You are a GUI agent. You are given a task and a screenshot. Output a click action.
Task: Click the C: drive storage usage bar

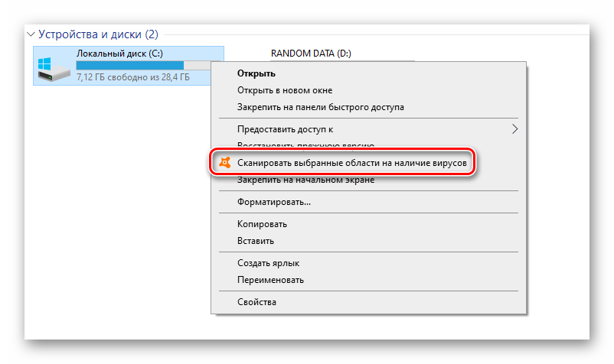[130, 66]
